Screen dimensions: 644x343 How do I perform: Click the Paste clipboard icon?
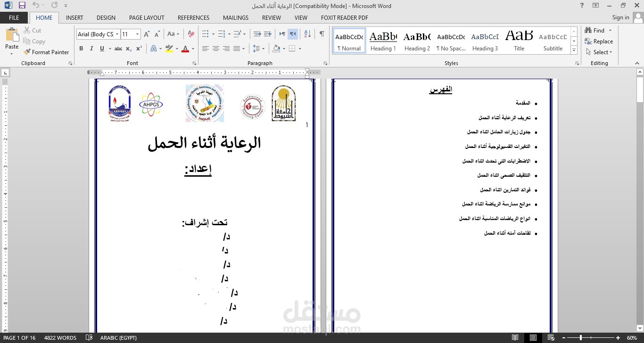12,35
